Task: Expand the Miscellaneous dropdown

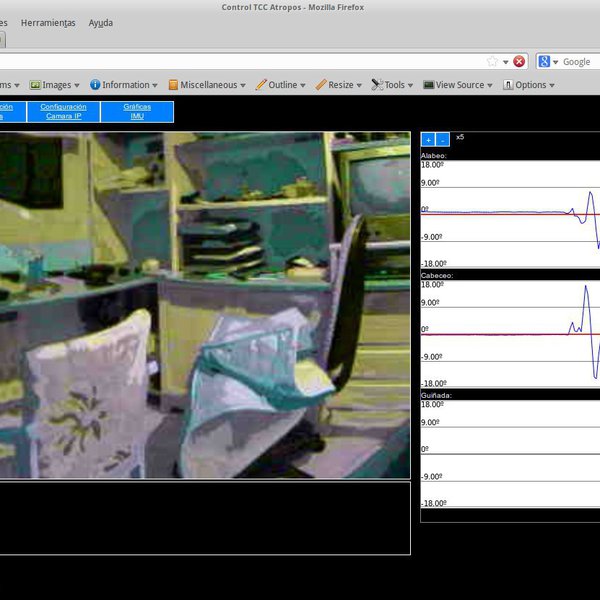Action: (207, 85)
